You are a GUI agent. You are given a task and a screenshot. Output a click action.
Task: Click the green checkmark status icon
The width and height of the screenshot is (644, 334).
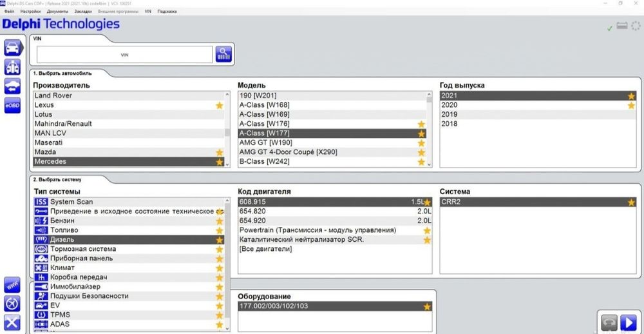tap(609, 28)
